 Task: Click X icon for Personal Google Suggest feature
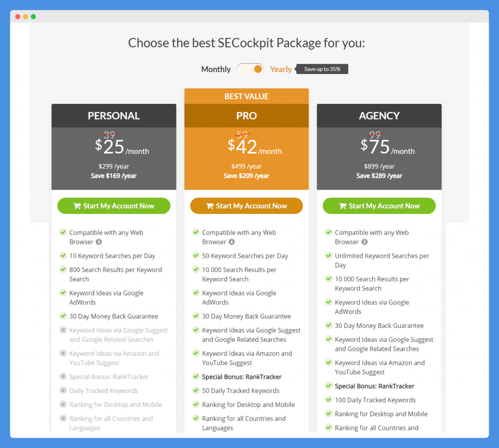tap(63, 330)
